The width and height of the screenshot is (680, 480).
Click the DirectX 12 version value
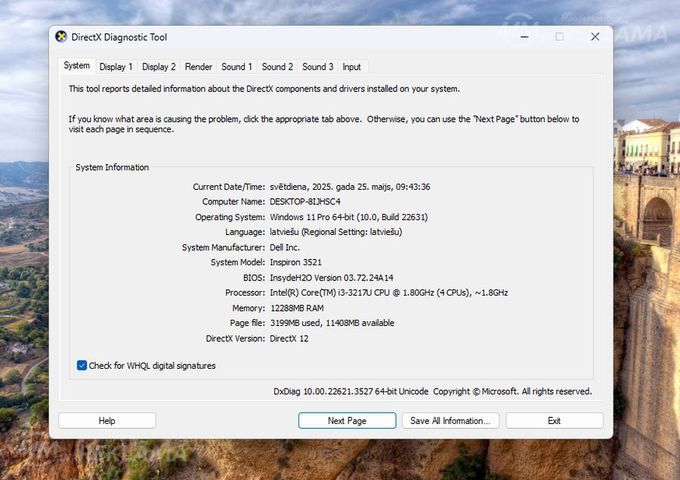coord(289,338)
